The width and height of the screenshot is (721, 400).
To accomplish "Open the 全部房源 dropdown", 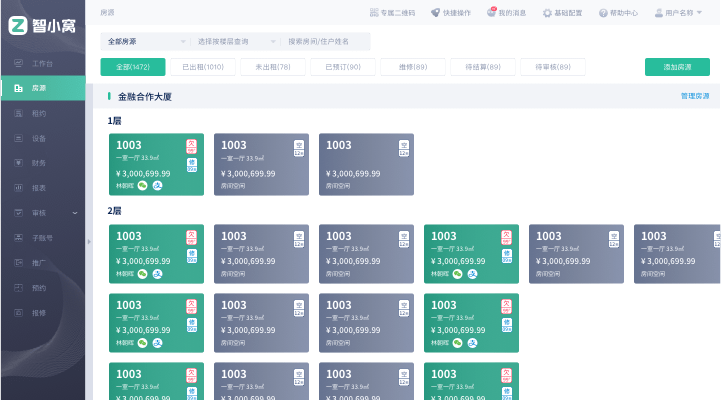I will [x=146, y=41].
